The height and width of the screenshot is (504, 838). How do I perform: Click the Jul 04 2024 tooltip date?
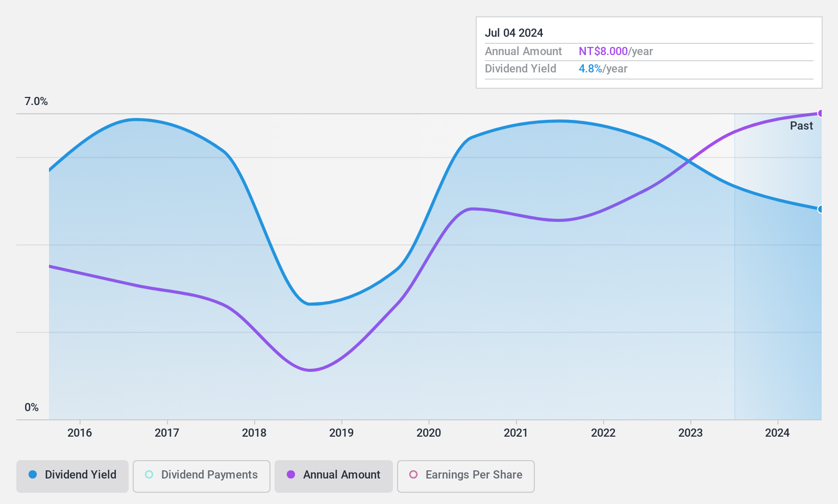pos(514,33)
